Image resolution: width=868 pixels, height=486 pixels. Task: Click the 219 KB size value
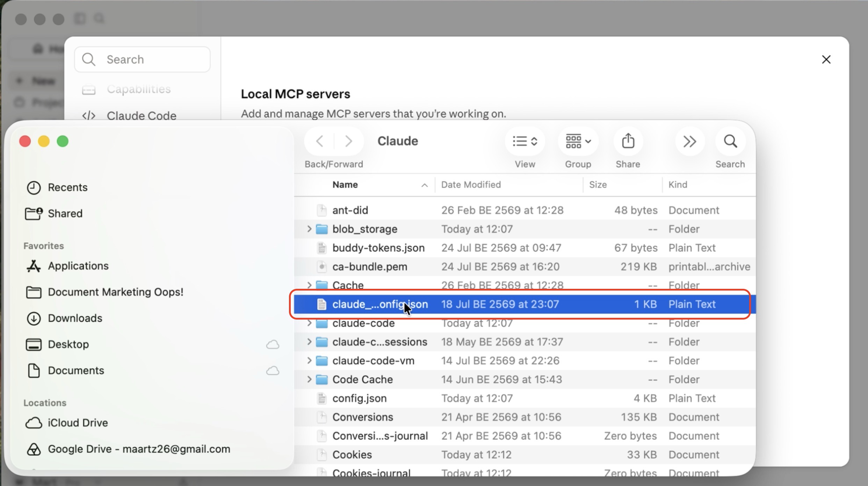click(x=639, y=266)
